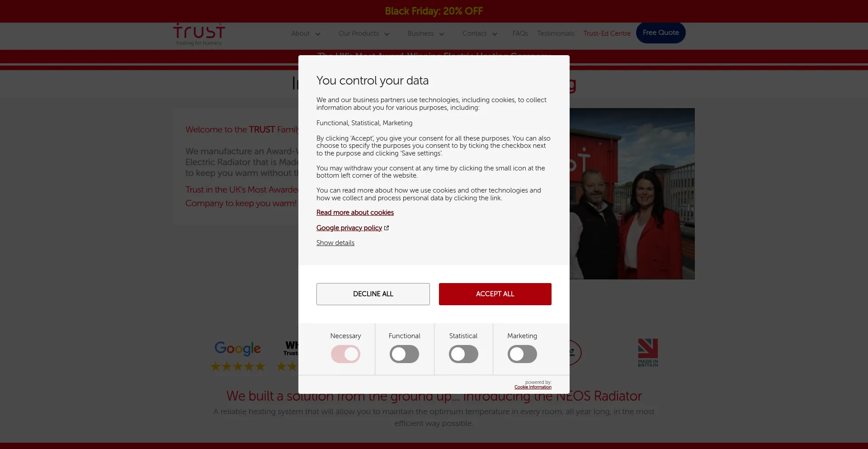Click the Trust heating for humans logo
Screen dimensions: 868x449
199,34
